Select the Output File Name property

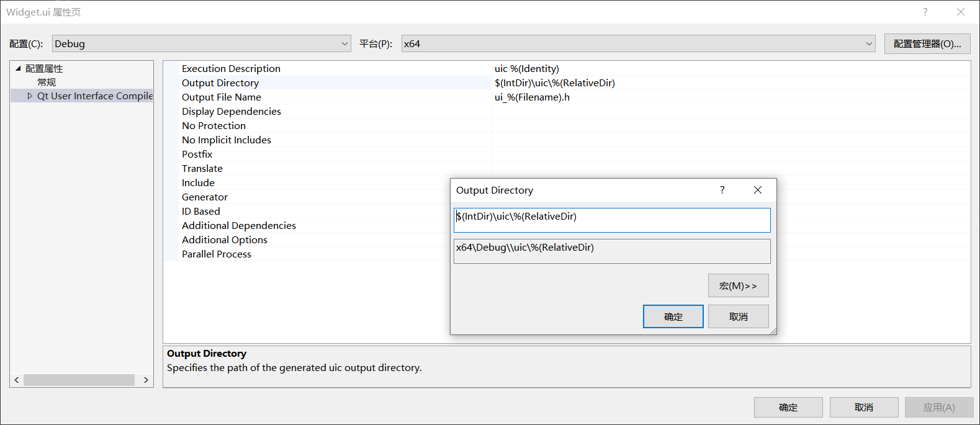(222, 97)
